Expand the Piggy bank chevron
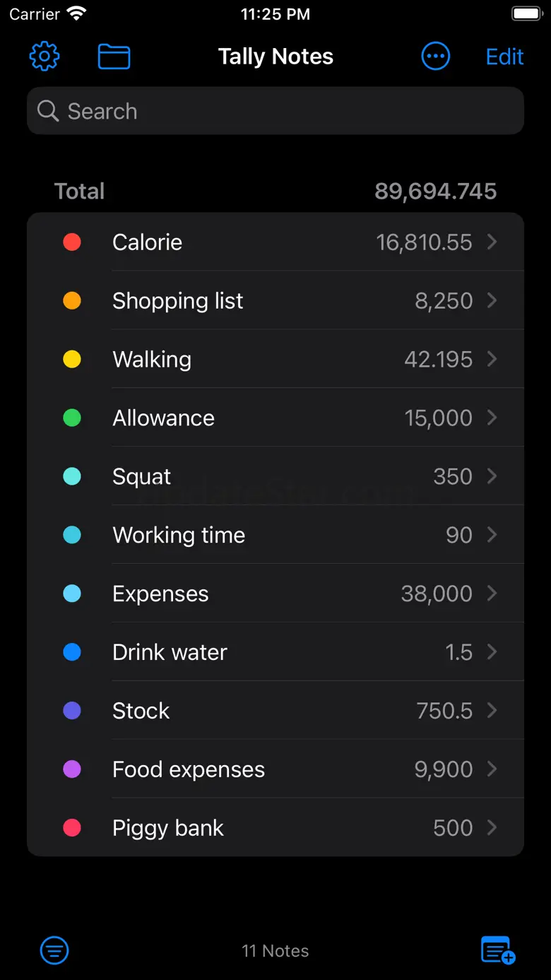This screenshot has width=551, height=980. coord(492,828)
